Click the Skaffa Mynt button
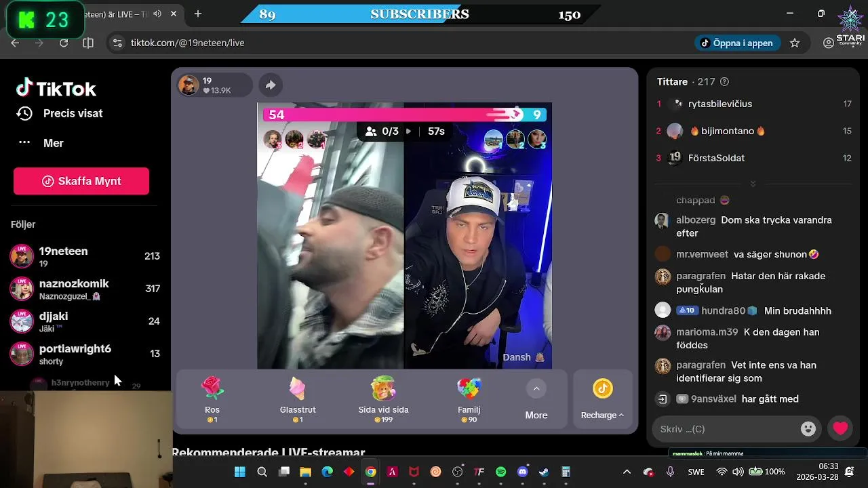The height and width of the screenshot is (488, 868). (x=81, y=181)
